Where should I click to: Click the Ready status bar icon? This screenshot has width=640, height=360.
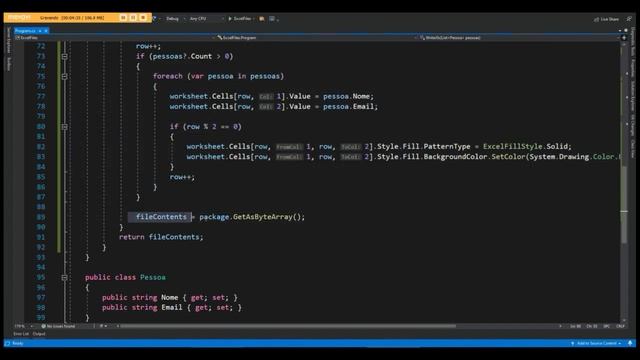[7, 343]
